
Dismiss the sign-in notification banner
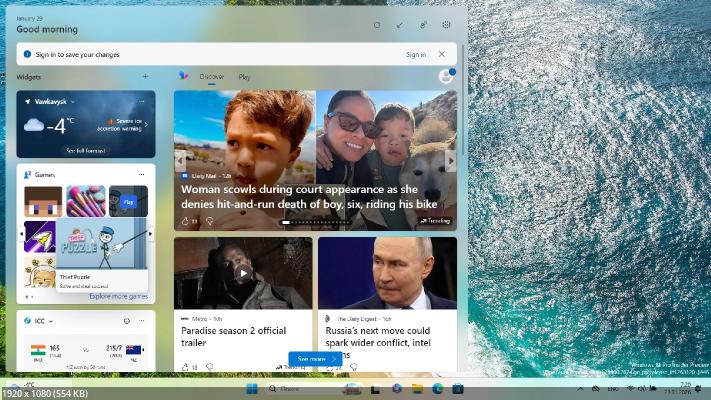tap(442, 54)
